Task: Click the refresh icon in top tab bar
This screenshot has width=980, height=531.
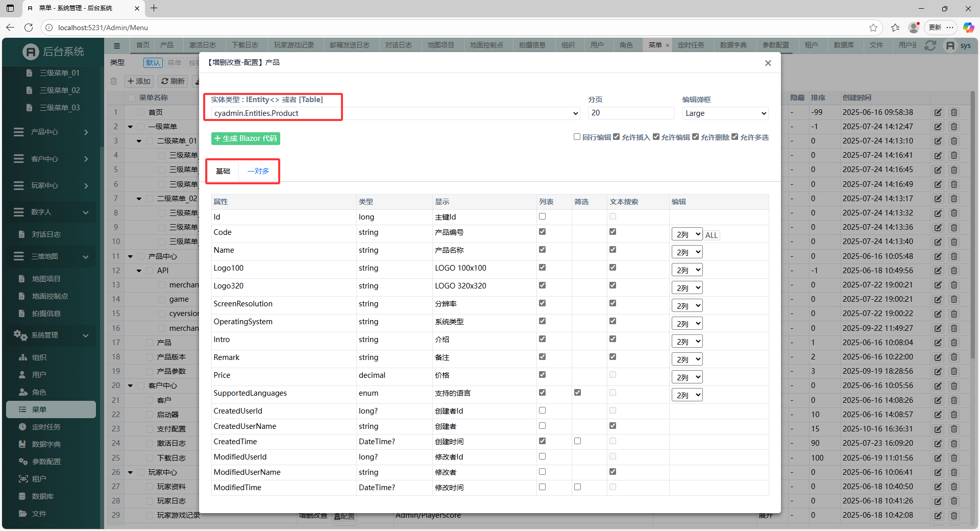Action: click(930, 45)
